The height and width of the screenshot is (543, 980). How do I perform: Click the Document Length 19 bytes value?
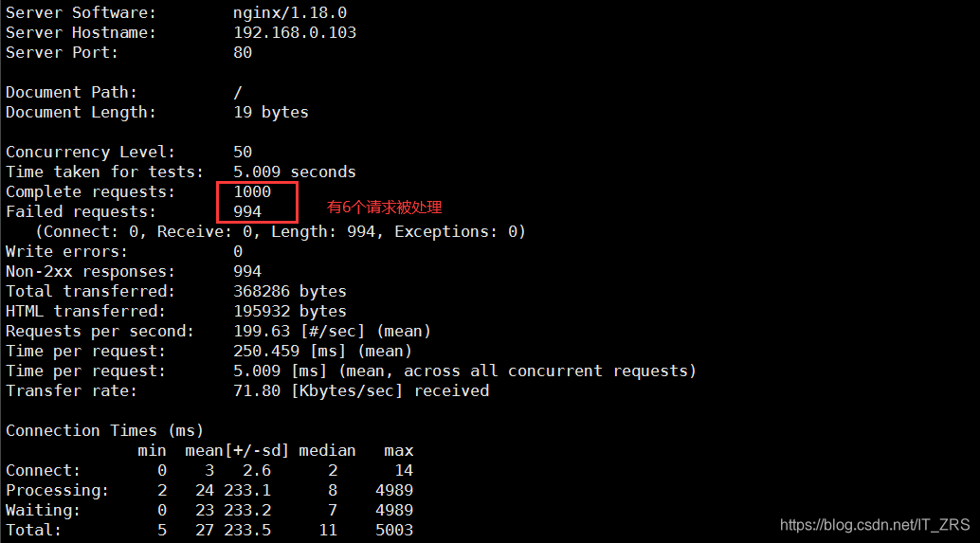[271, 112]
